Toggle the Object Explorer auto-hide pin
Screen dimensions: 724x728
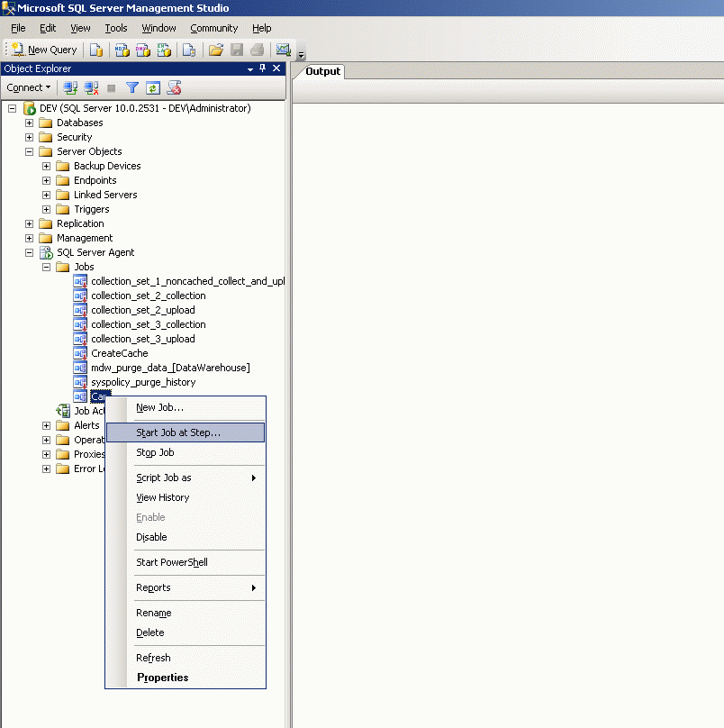[x=263, y=68]
